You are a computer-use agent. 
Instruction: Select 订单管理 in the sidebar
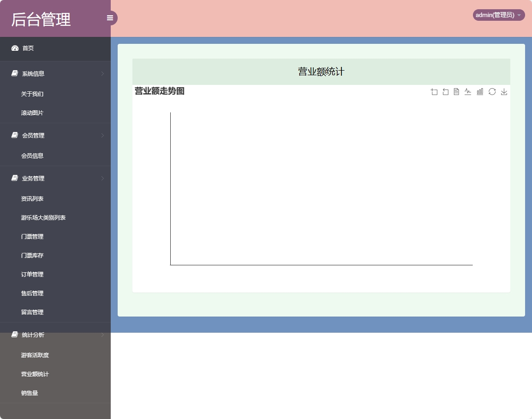click(x=32, y=274)
